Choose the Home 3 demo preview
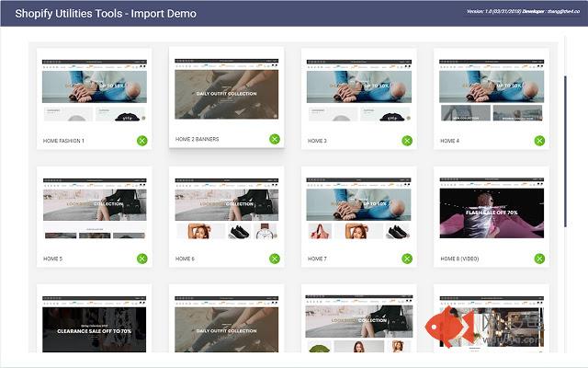This screenshot has width=588, height=368. coord(358,92)
